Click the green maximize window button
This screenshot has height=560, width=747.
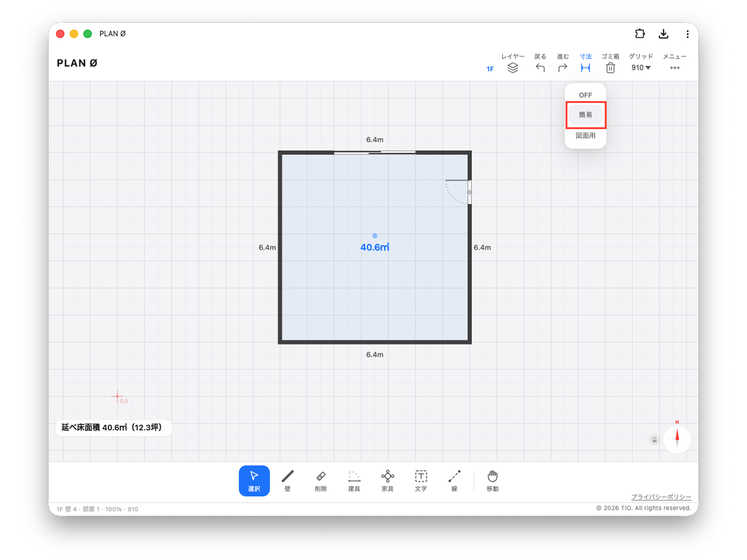point(87,34)
